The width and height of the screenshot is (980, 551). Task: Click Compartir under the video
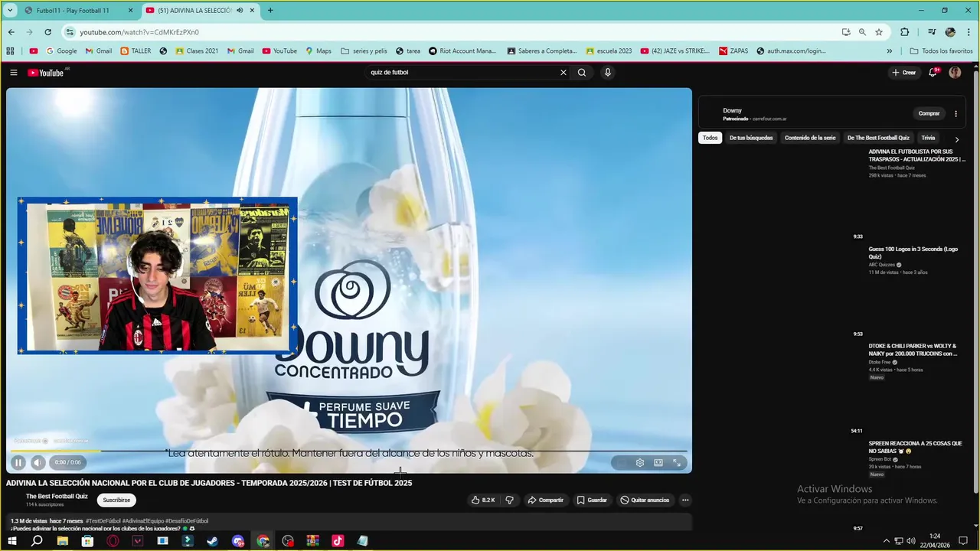pyautogui.click(x=545, y=500)
